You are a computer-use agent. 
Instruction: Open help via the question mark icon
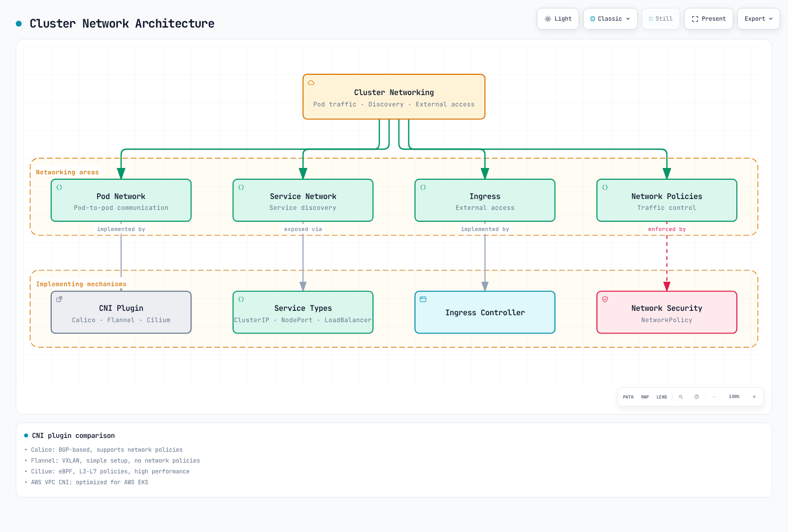point(697,397)
